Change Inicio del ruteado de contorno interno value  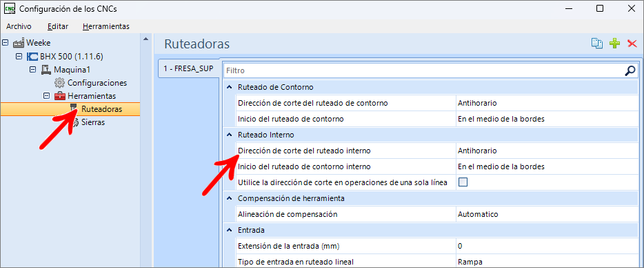547,166
